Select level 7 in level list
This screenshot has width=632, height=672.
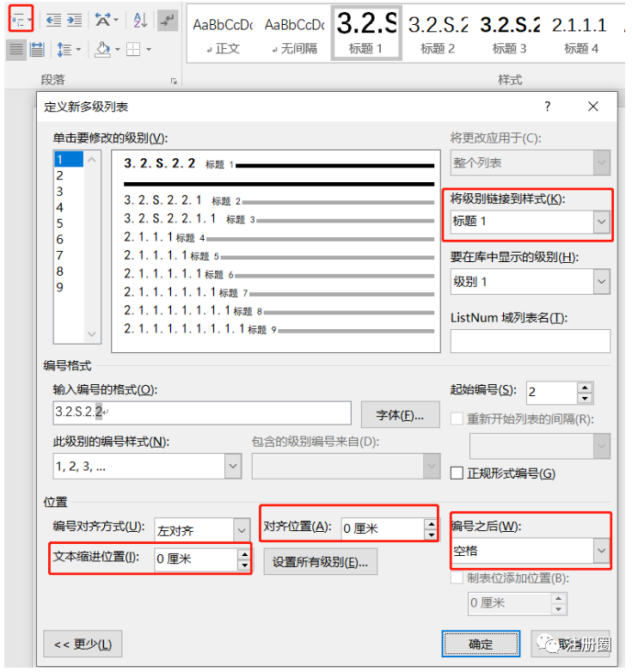click(x=69, y=255)
